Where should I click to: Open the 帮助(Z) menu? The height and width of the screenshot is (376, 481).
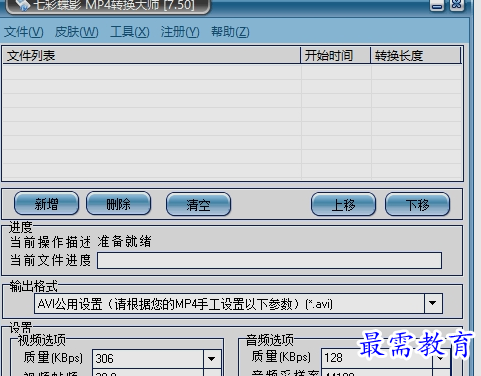click(x=230, y=32)
